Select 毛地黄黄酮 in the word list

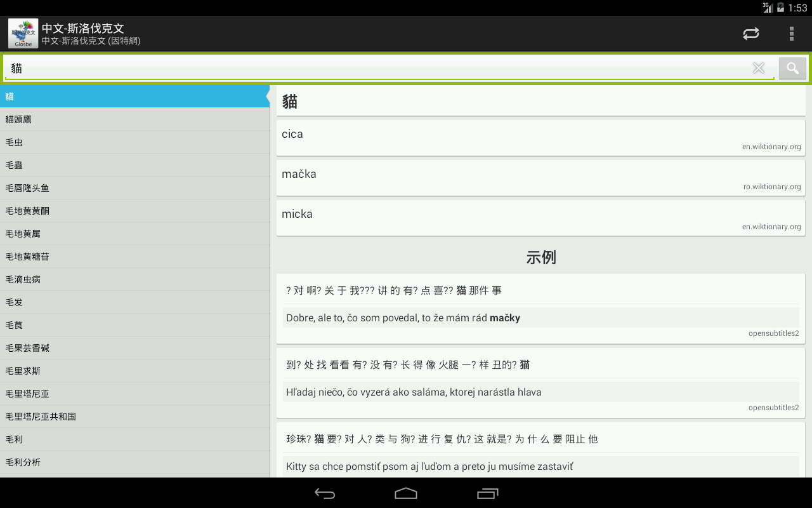click(x=134, y=211)
